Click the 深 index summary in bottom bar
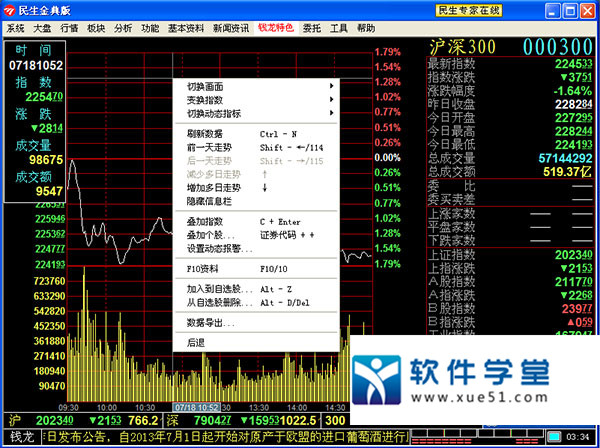Viewport: 600px width, 448px height. click(242, 420)
